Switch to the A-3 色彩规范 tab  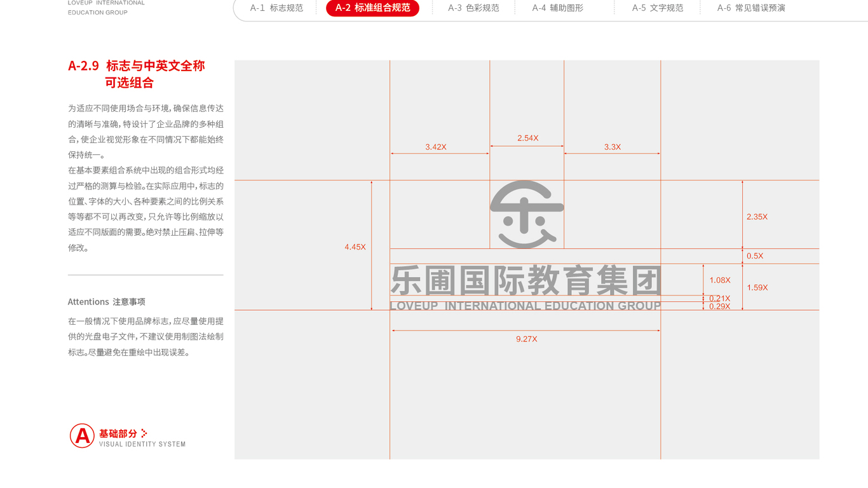coord(473,8)
